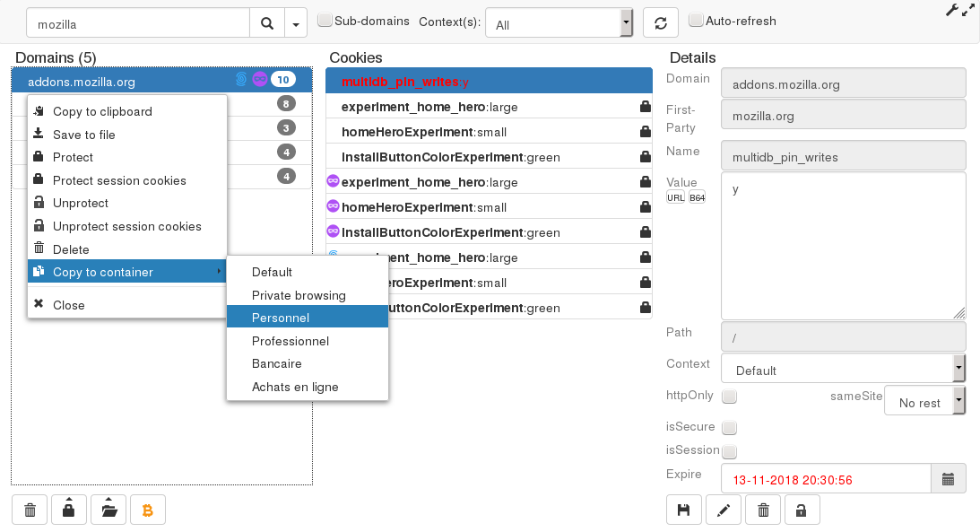Click the open padlock button in Details
This screenshot has height=532, width=980.
pos(802,510)
